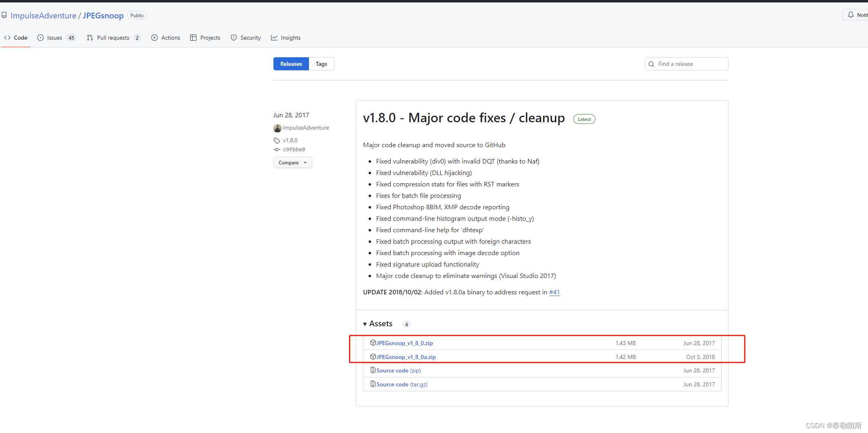Download Source code (zip)
Screen dimensions: 868x433
(398, 370)
